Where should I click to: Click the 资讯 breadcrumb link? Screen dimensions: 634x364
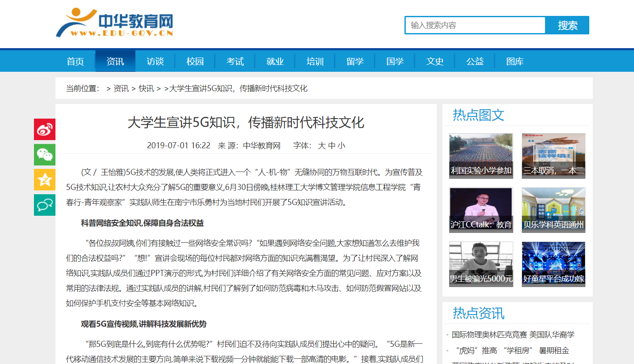pyautogui.click(x=121, y=89)
